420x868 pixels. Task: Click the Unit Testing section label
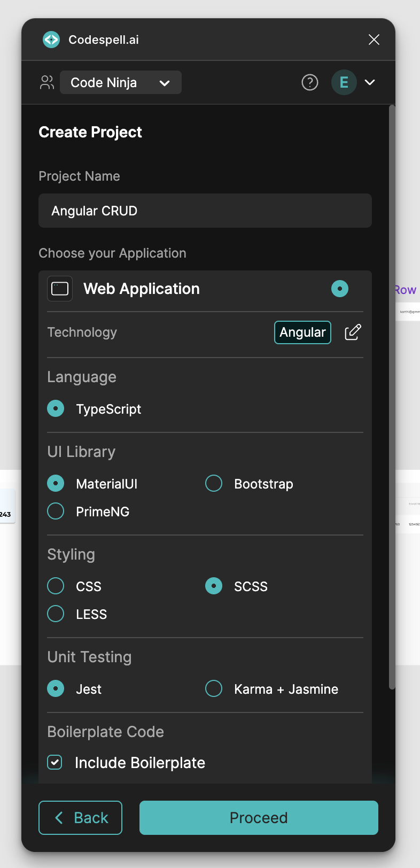tap(89, 657)
